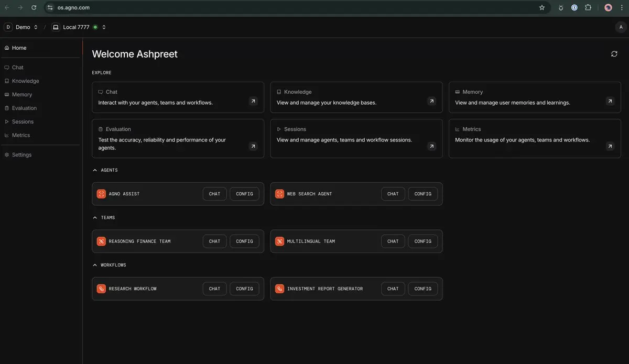The width and height of the screenshot is (629, 364).
Task: Open Memory in the sidebar
Action: 41,95
